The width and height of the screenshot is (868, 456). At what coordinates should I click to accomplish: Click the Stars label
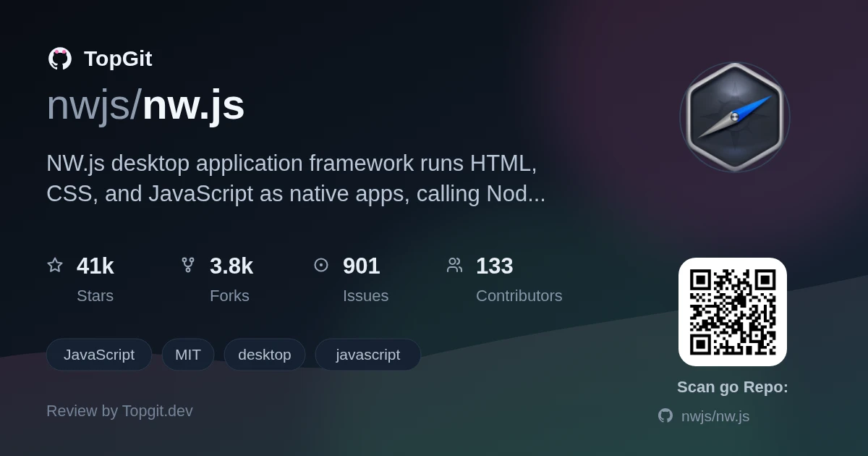point(95,295)
